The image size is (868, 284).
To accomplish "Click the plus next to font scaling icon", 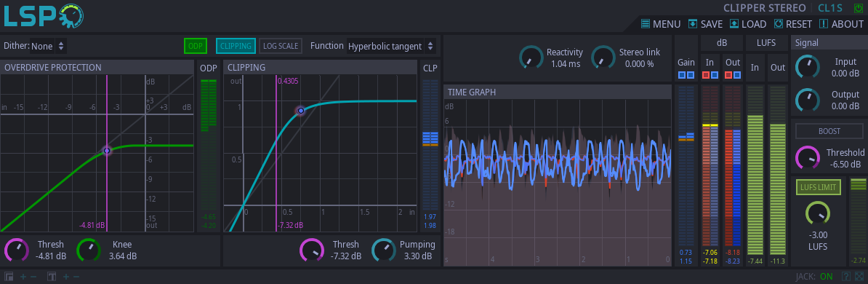I will point(66,276).
